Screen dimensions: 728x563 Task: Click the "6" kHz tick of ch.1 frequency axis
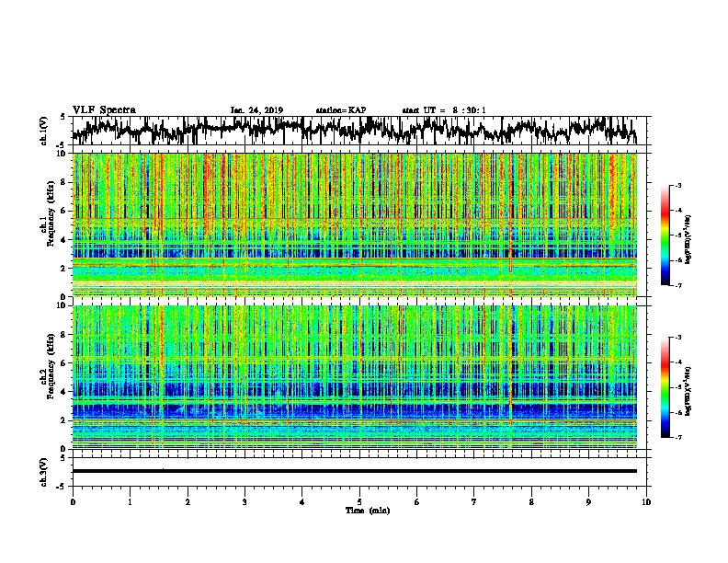tap(65, 211)
